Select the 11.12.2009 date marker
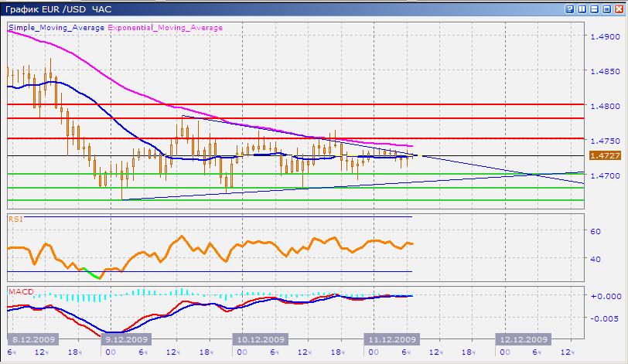The image size is (628, 364). coord(391,339)
